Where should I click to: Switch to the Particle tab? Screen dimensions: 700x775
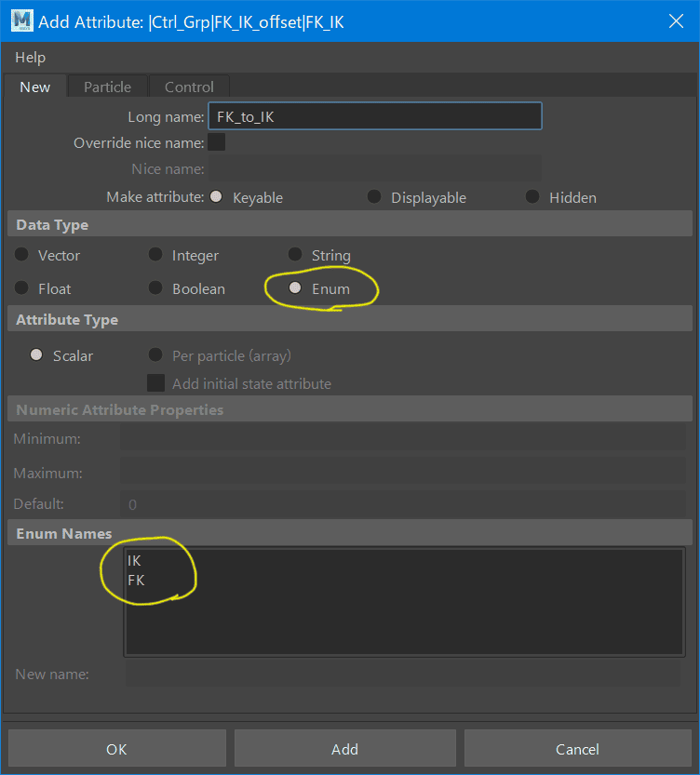pyautogui.click(x=107, y=87)
